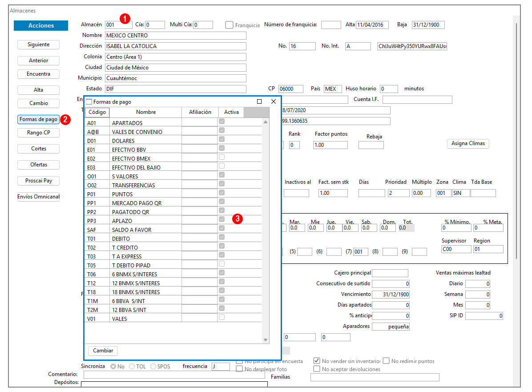Click the Aparadores field pequeña
532x392 pixels.
click(391, 327)
